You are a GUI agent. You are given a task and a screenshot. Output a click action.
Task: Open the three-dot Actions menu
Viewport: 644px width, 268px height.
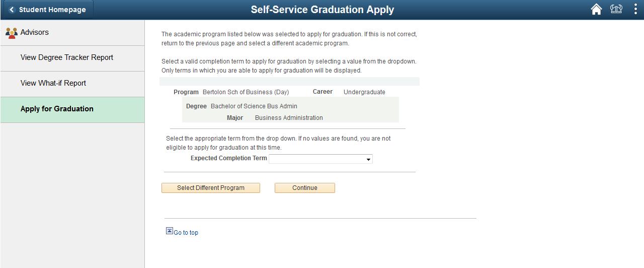635,10
